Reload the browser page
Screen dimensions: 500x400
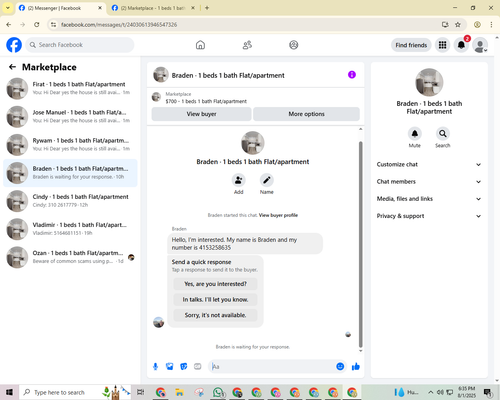[x=37, y=25]
